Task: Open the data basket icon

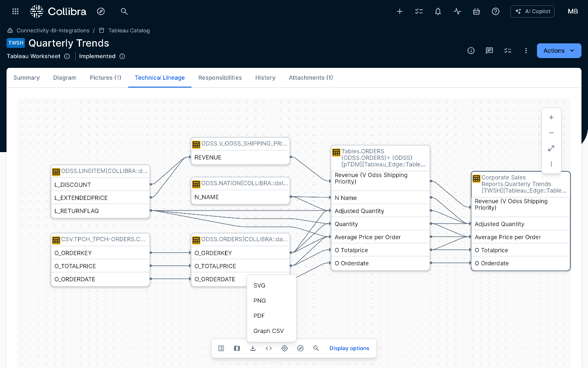Action: [476, 11]
